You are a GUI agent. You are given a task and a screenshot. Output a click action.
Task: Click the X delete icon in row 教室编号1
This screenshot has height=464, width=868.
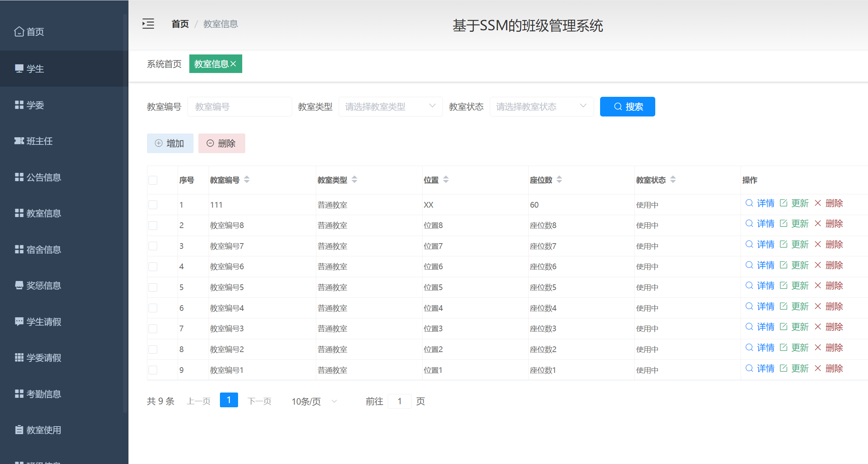[818, 368]
